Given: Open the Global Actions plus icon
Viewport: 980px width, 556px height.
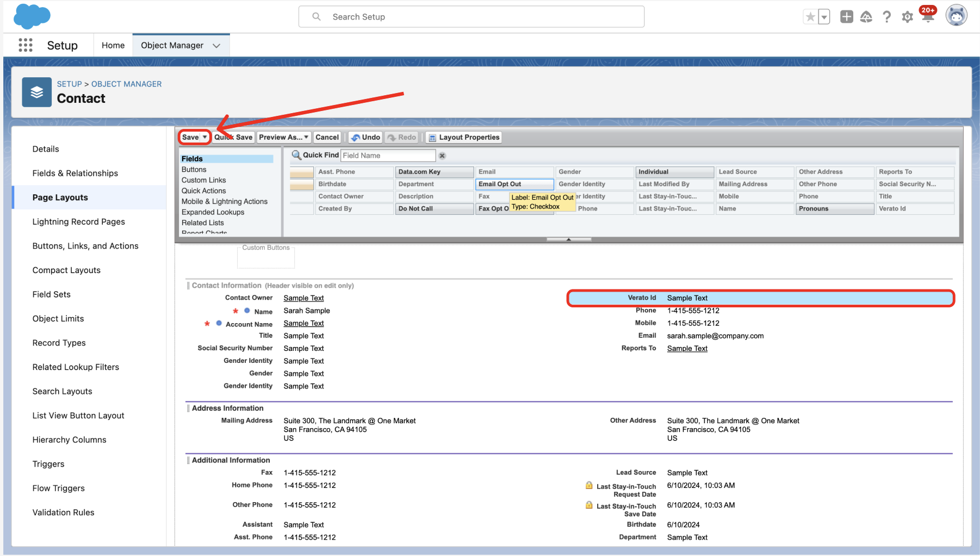Looking at the screenshot, I should point(846,17).
